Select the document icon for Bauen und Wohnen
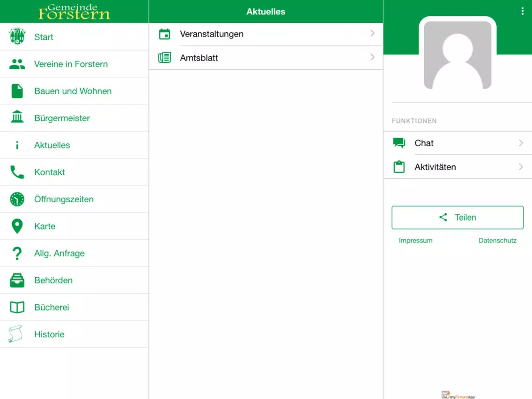 [17, 91]
